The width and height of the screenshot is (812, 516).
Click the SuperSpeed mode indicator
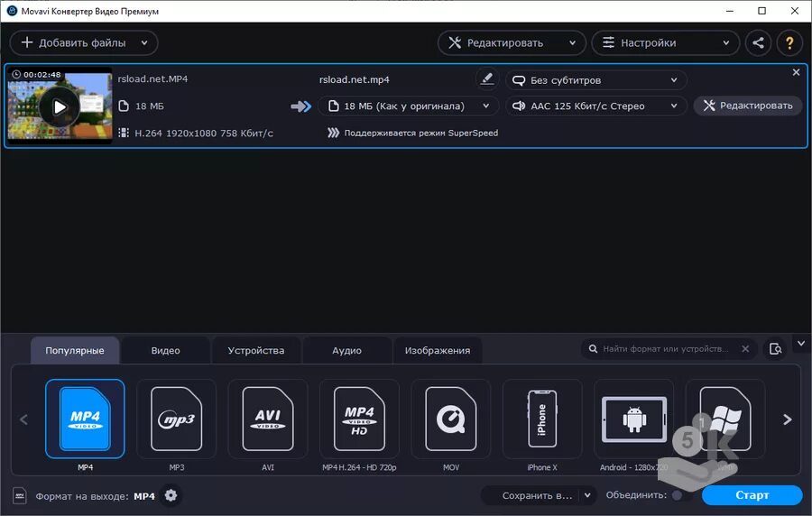point(412,133)
